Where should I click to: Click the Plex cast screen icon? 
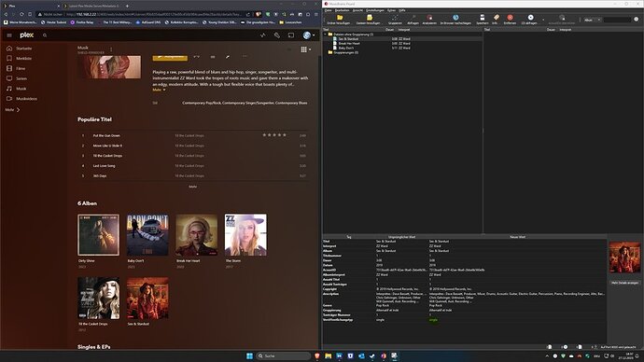291,35
